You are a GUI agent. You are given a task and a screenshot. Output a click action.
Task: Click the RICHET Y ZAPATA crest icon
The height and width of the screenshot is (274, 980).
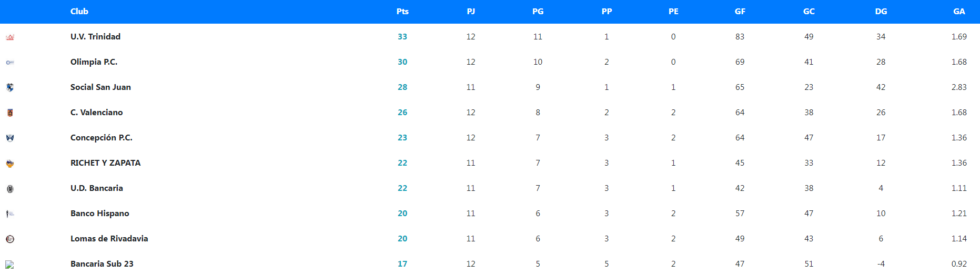(x=10, y=164)
